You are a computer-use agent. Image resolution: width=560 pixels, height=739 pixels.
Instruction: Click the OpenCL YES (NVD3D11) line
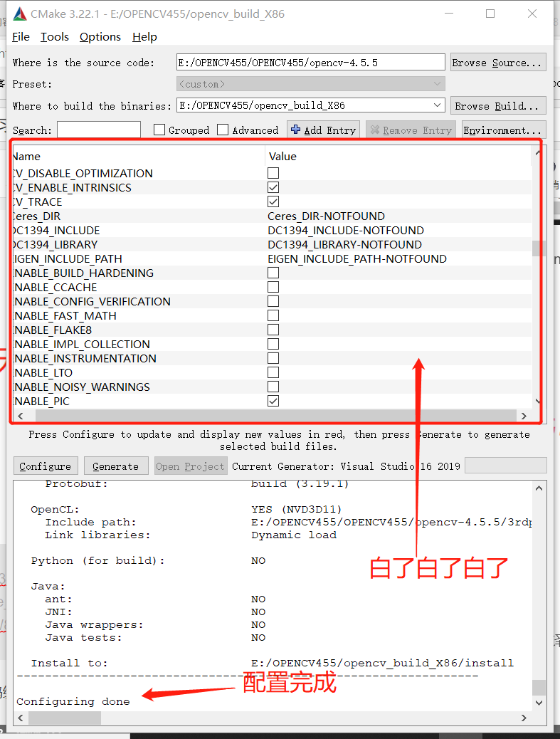click(x=296, y=509)
